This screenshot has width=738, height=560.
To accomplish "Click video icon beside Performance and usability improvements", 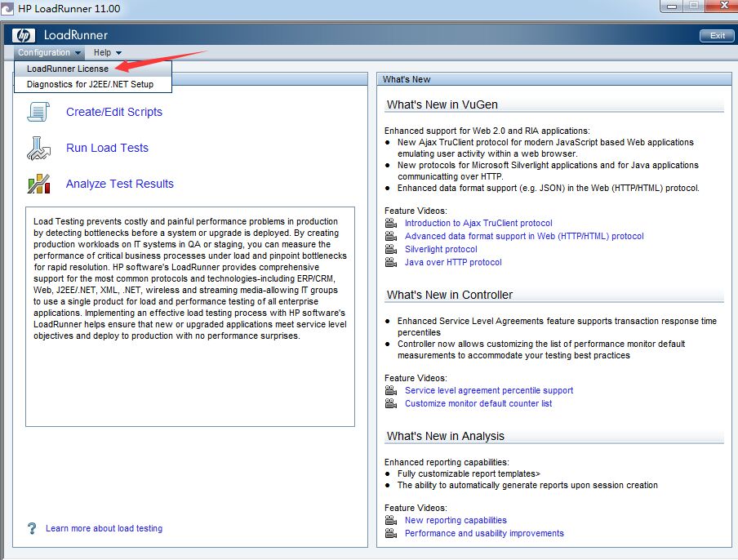I will pos(391,533).
